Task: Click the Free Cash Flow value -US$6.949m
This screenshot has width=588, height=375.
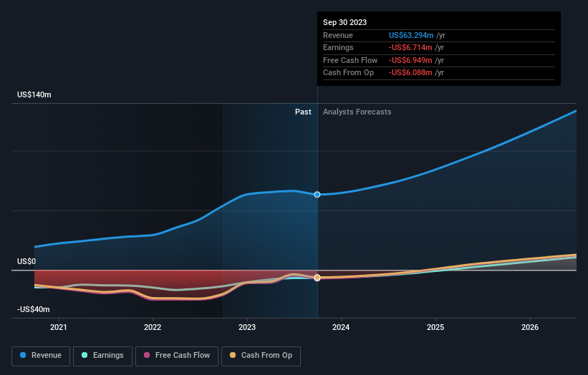Action: coord(410,60)
